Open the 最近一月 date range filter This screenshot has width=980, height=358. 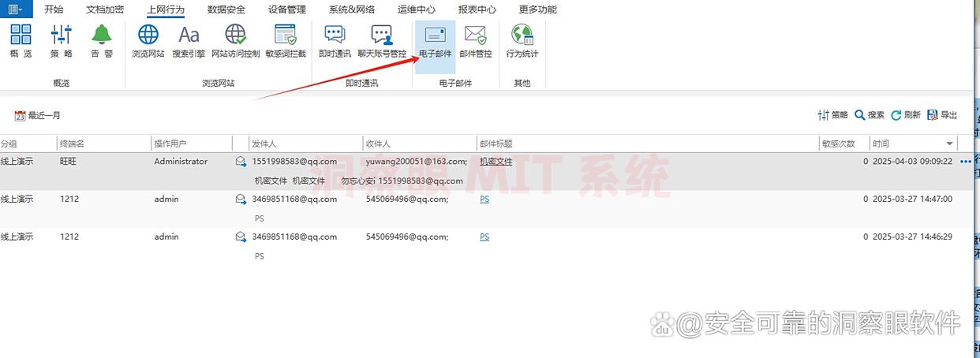[38, 115]
